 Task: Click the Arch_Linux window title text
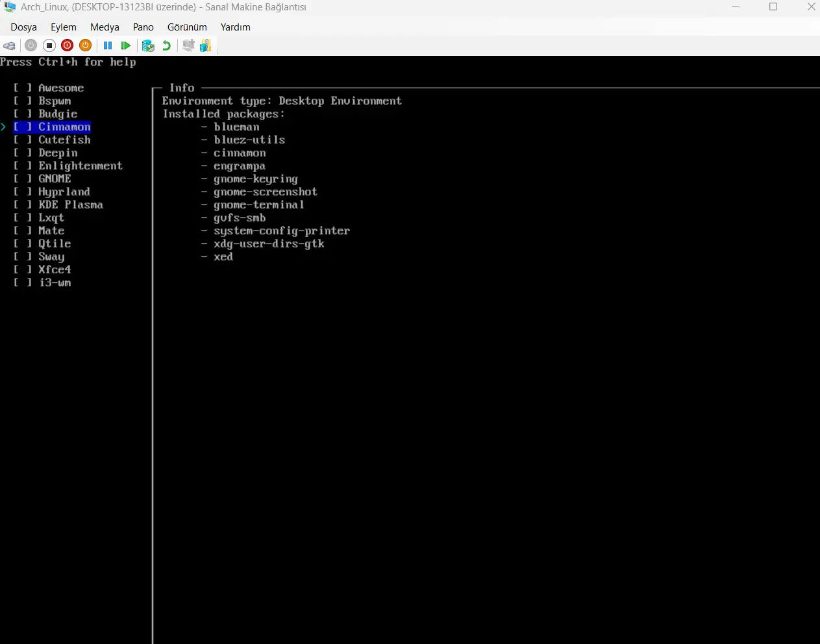[x=164, y=7]
